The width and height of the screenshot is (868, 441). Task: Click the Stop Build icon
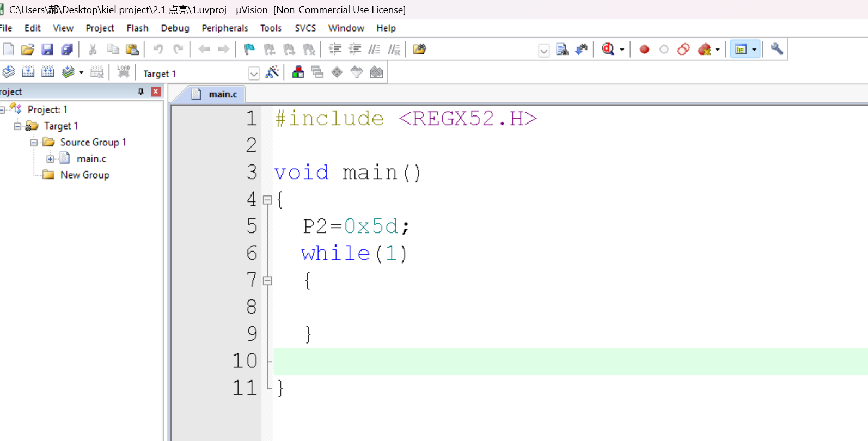click(x=97, y=72)
